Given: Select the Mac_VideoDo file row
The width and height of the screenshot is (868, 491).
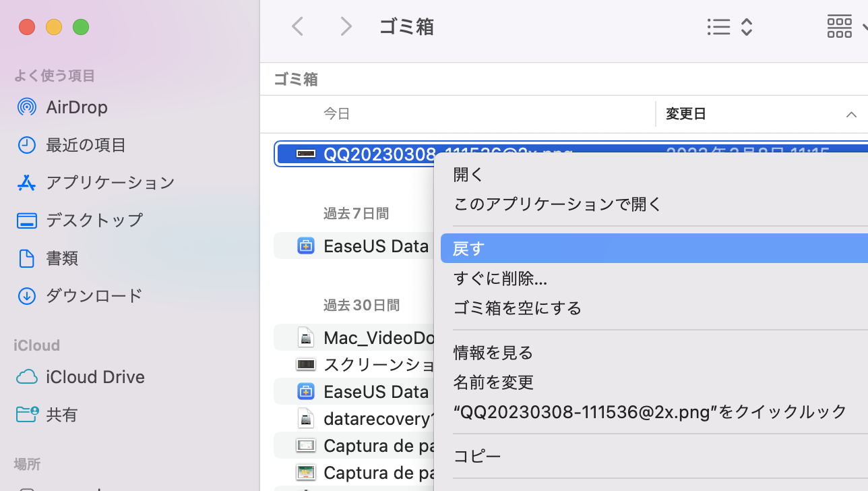Looking at the screenshot, I should (306, 337).
